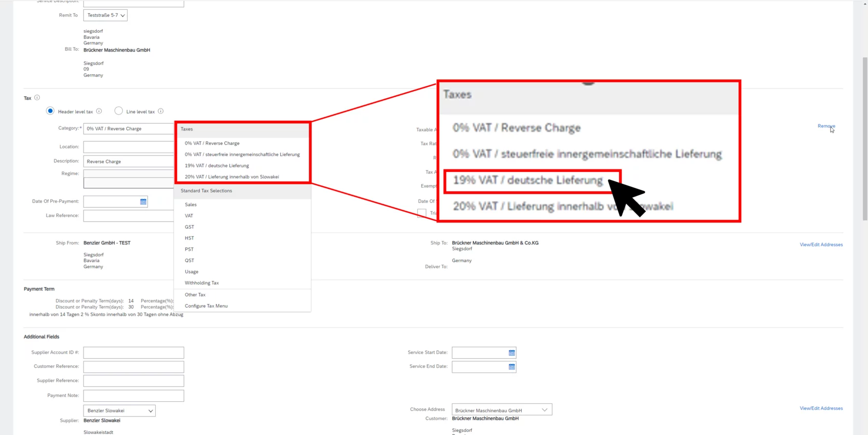Choose 0% VAT steuerfreie innergemeinschaftliche Lieferung
The width and height of the screenshot is (868, 435).
point(242,155)
